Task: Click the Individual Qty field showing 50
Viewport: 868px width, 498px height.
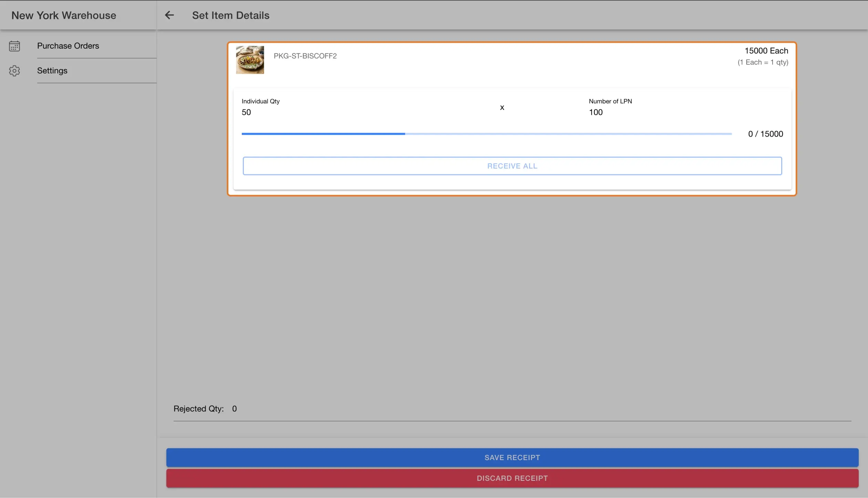Action: click(365, 108)
